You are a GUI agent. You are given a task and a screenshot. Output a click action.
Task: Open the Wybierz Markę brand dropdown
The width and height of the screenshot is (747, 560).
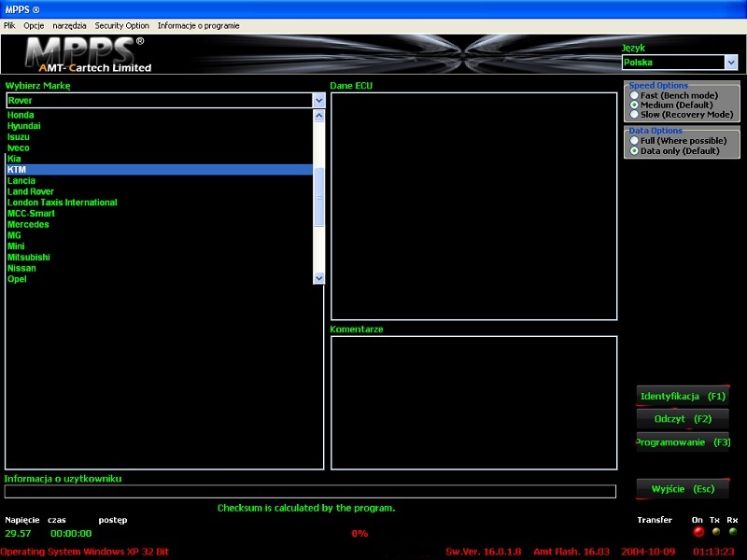(318, 100)
